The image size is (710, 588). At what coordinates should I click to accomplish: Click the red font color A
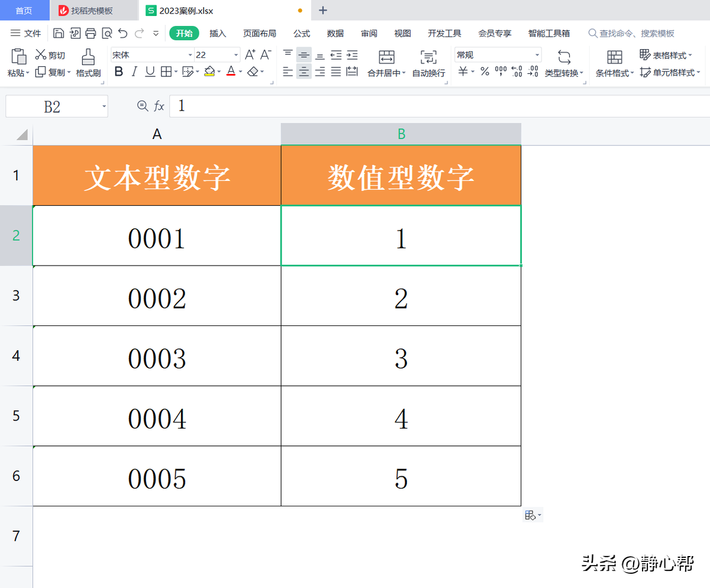231,72
